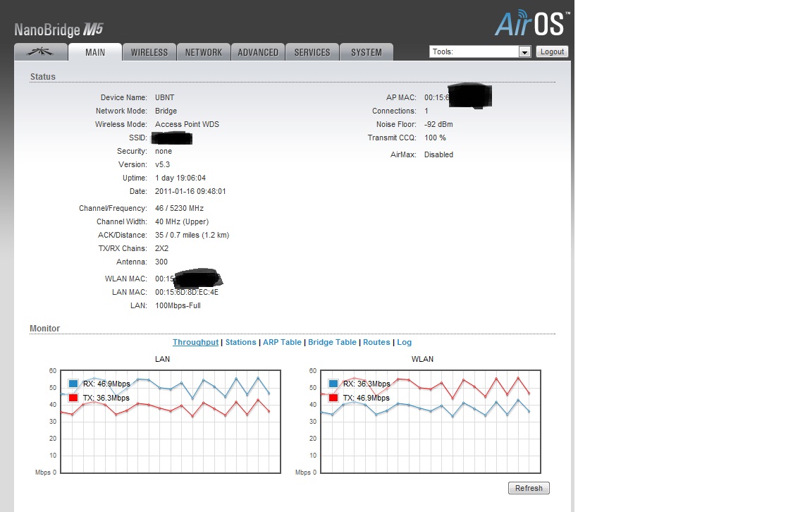Open the NETWORK tab
The height and width of the screenshot is (512, 812).
click(204, 51)
